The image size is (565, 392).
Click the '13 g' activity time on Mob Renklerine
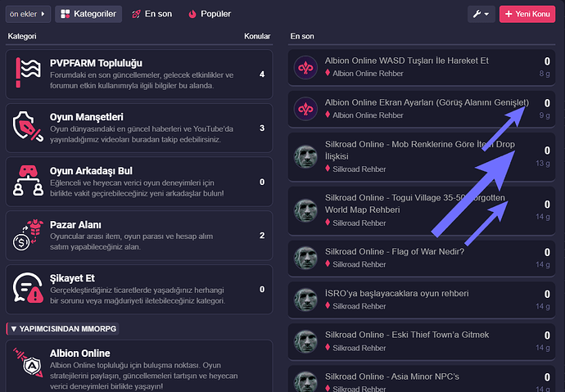(543, 164)
